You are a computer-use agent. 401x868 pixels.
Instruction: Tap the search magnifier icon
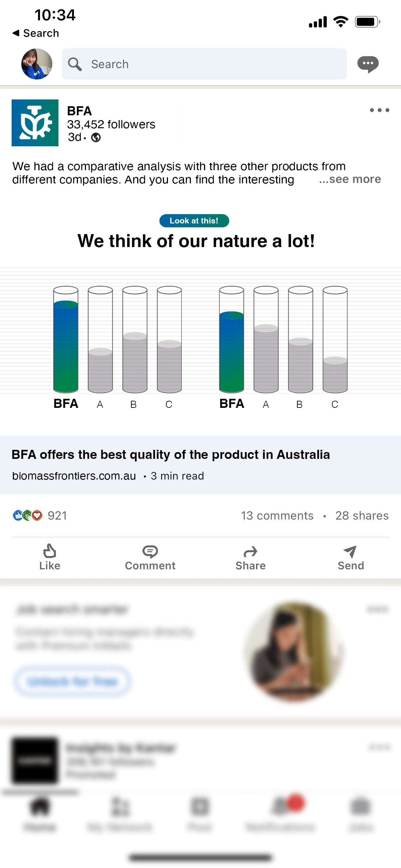coord(75,64)
